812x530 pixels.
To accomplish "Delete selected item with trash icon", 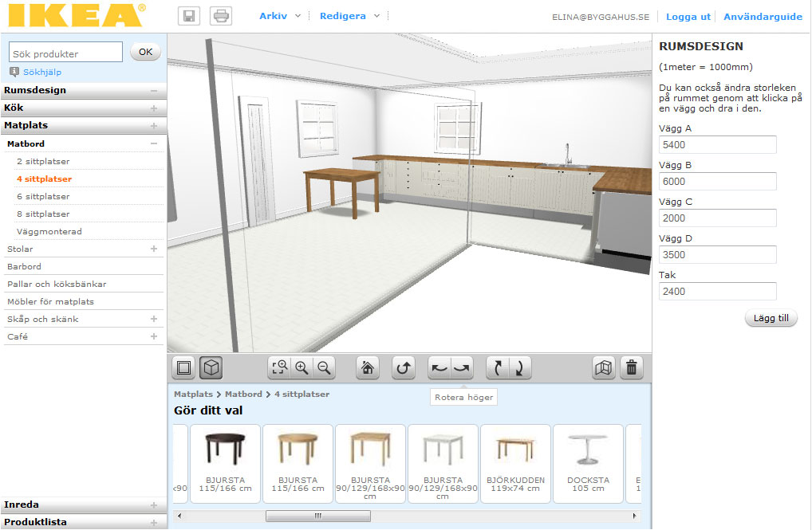I will [x=631, y=367].
